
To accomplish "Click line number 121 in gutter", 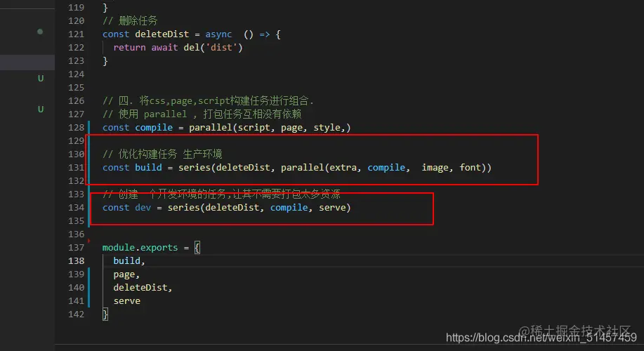I will coord(76,34).
